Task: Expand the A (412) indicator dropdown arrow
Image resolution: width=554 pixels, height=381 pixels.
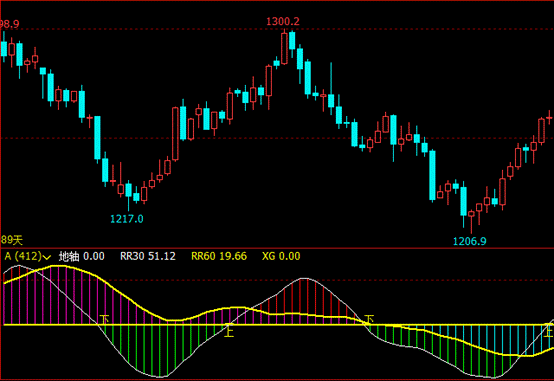Action: coord(47,257)
